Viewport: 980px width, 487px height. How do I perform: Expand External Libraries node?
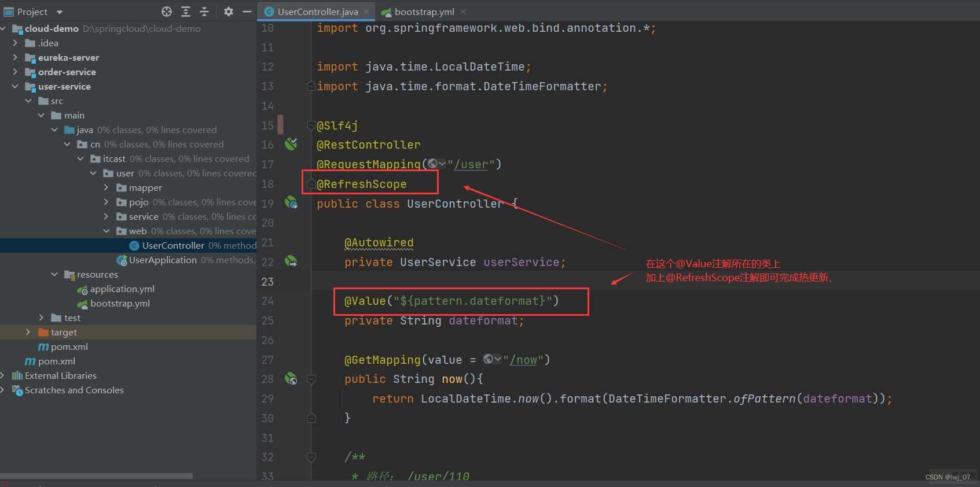[3, 375]
